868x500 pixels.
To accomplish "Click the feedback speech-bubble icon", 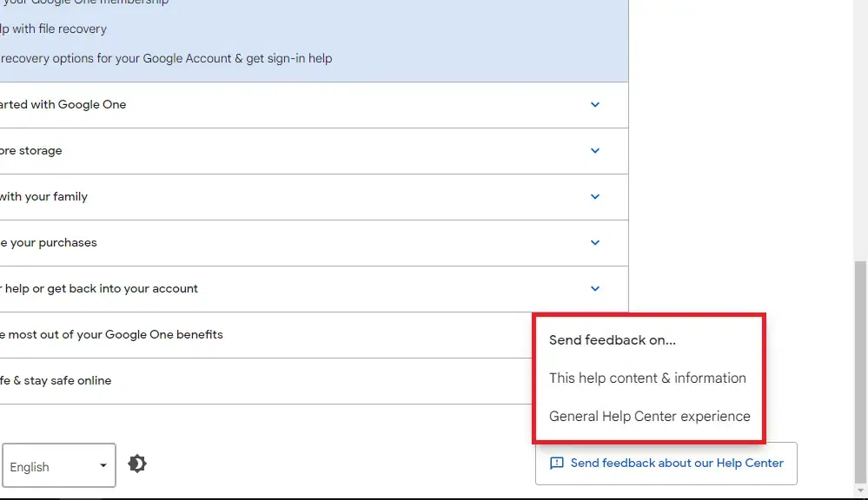I will coord(557,464).
